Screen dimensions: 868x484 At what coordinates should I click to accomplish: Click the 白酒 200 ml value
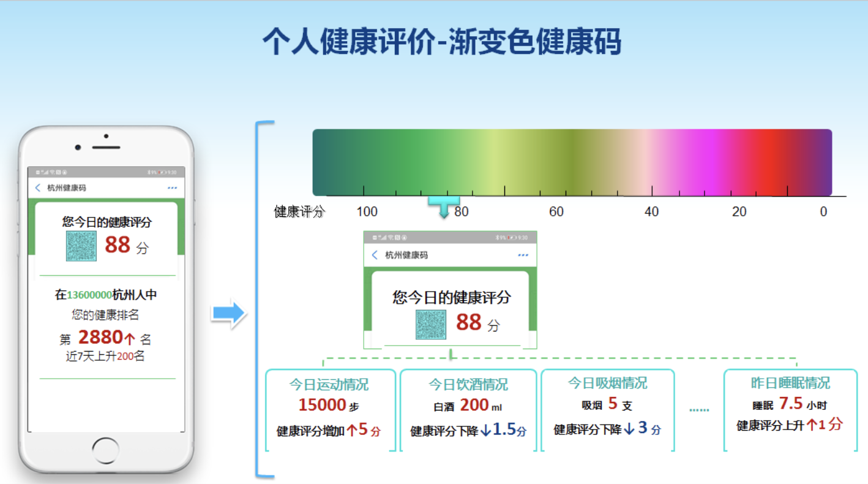(x=468, y=405)
